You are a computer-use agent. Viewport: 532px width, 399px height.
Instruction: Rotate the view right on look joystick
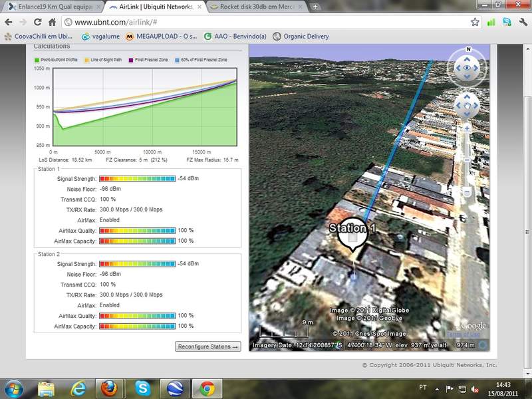475,68
